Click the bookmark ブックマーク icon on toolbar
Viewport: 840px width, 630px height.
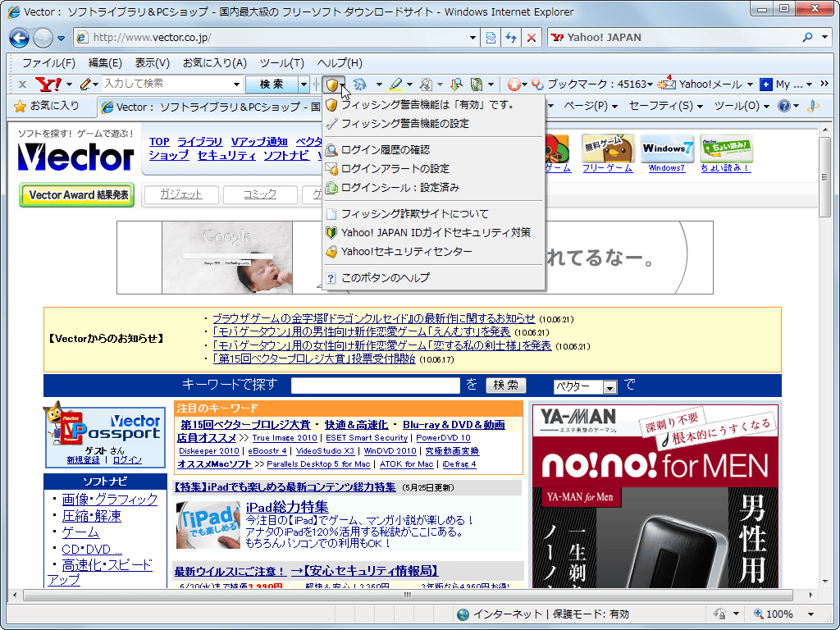pos(538,84)
